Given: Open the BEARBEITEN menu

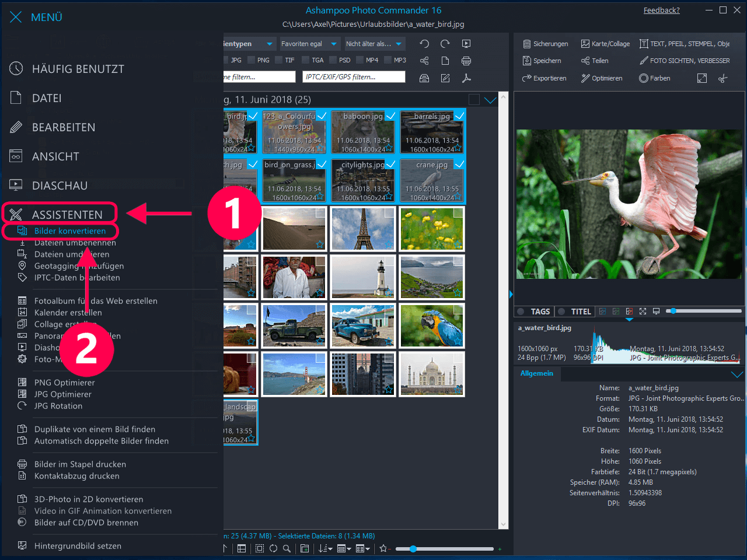Looking at the screenshot, I should 64,127.
